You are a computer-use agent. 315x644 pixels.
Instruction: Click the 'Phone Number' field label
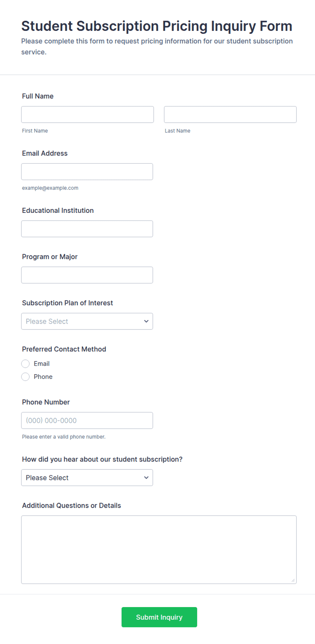coord(46,402)
